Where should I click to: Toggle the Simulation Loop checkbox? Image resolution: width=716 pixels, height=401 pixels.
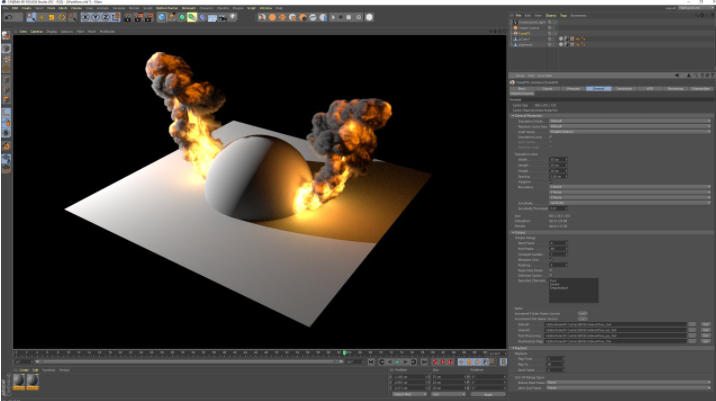click(x=550, y=137)
